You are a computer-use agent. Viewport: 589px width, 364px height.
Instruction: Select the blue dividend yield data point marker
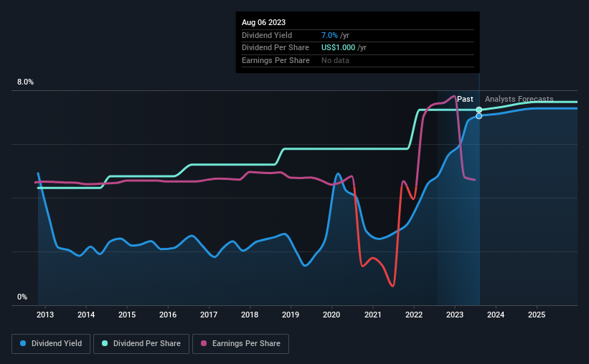[479, 116]
